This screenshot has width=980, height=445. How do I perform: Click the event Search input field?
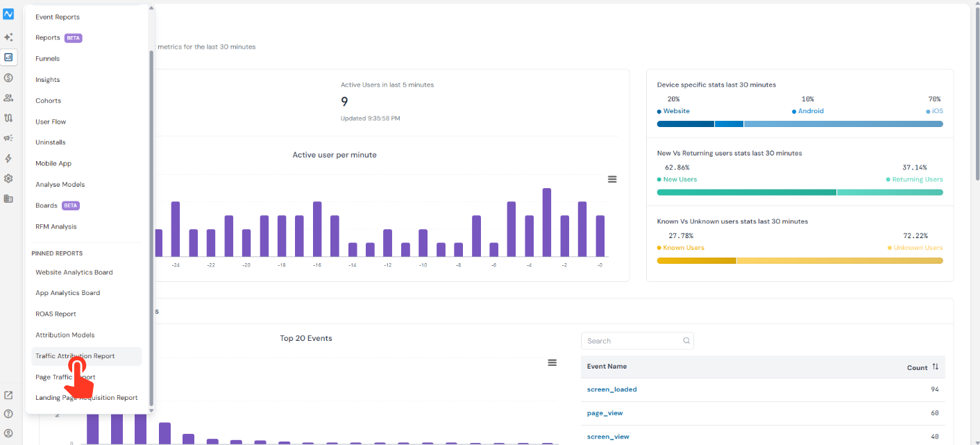[x=637, y=341]
